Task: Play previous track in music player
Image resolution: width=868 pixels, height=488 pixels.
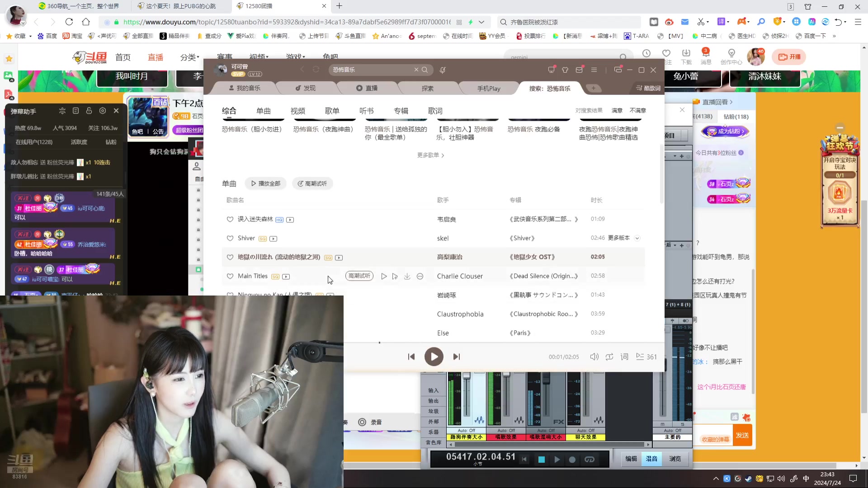Action: (x=411, y=357)
